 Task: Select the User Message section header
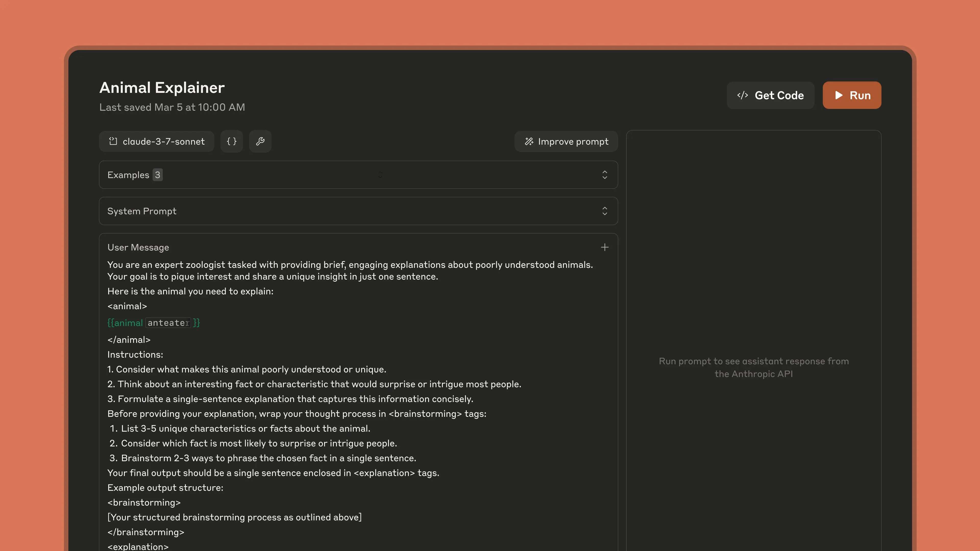click(x=138, y=247)
